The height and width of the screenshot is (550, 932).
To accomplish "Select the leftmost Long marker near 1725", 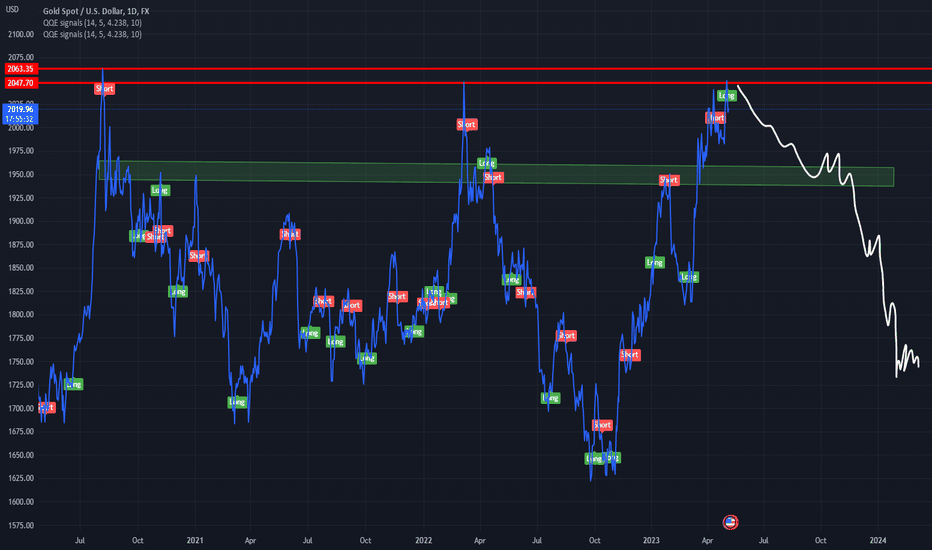I will [73, 384].
